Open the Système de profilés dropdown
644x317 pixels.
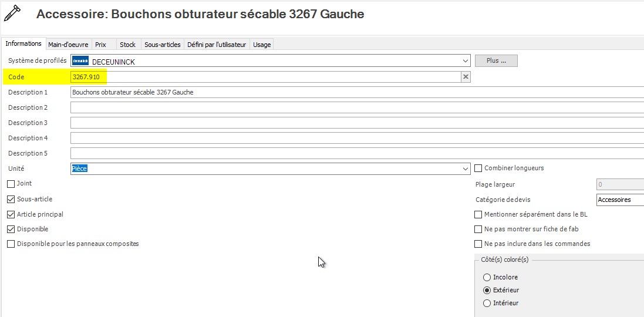(x=466, y=60)
